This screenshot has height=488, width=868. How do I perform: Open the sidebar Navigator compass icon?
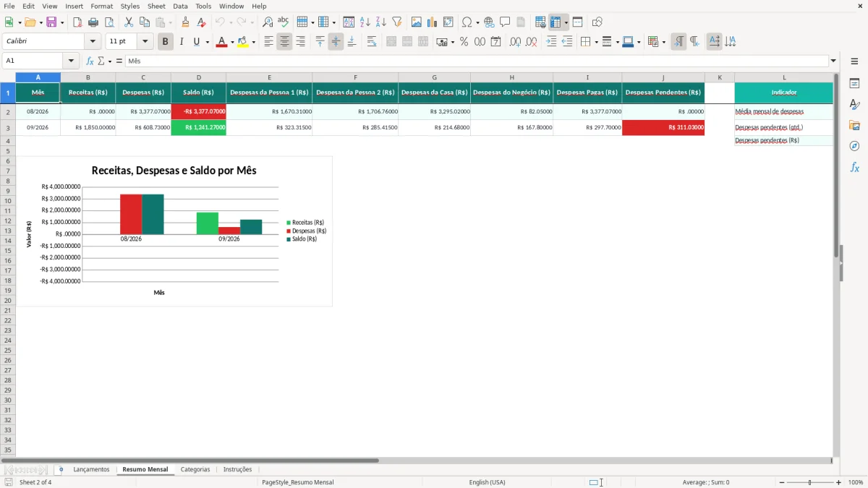click(x=854, y=147)
